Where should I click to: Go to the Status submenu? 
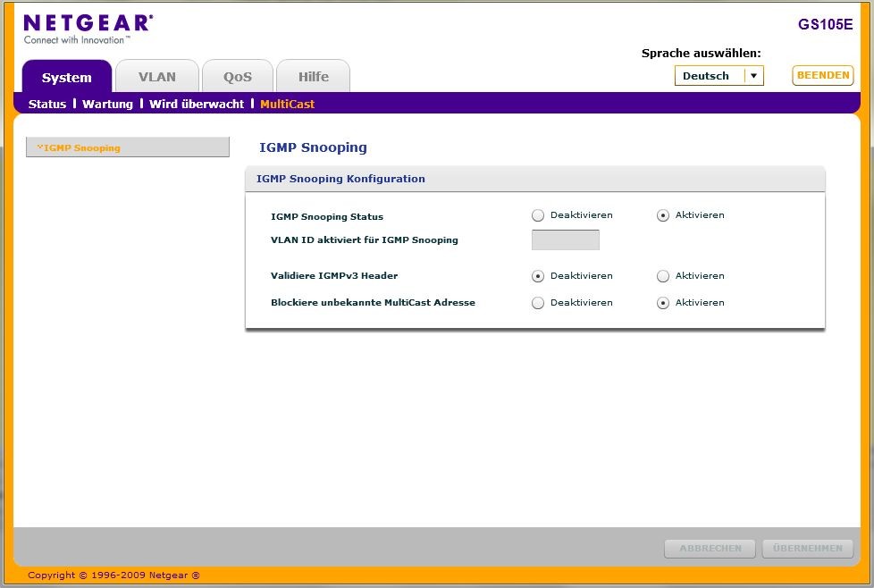tap(47, 104)
